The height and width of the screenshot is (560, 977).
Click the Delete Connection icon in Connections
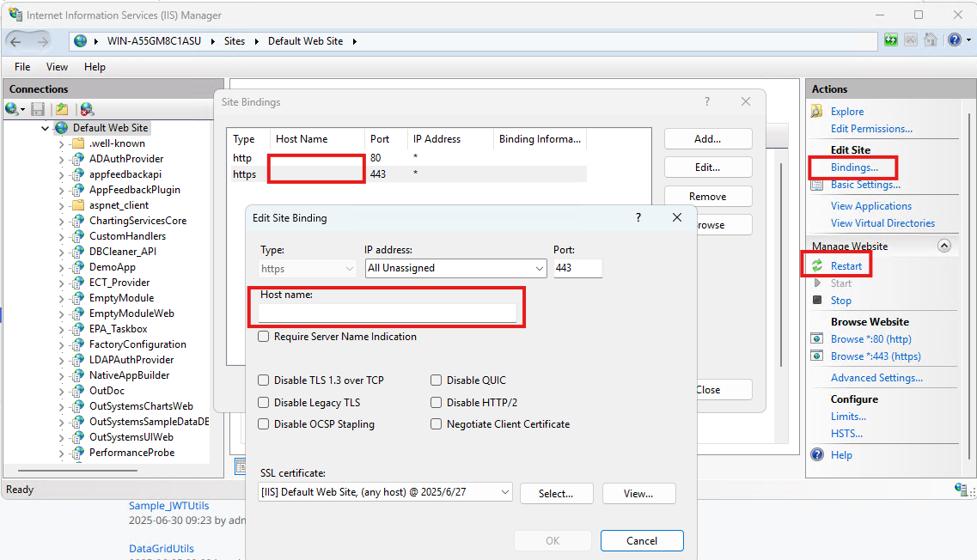click(86, 109)
